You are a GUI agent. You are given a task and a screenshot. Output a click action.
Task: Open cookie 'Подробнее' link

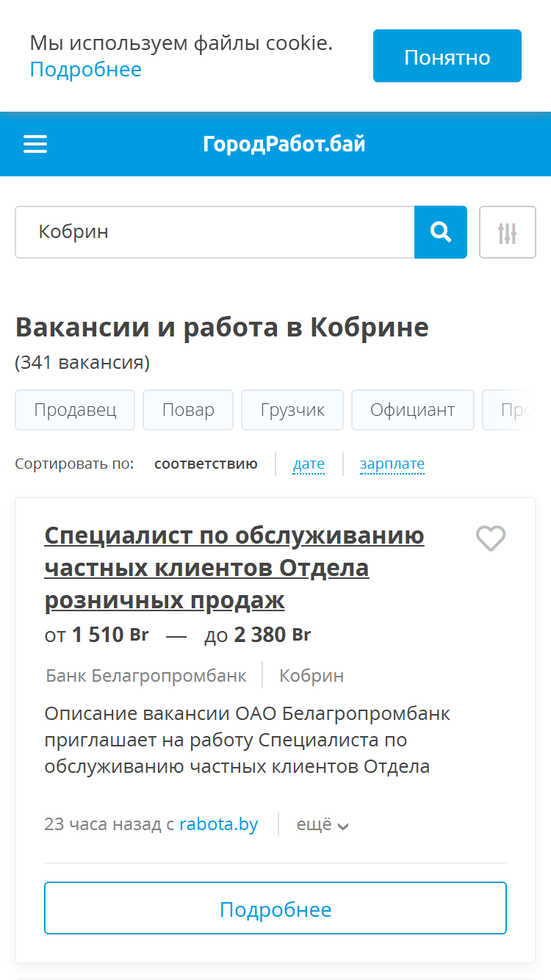coord(86,70)
